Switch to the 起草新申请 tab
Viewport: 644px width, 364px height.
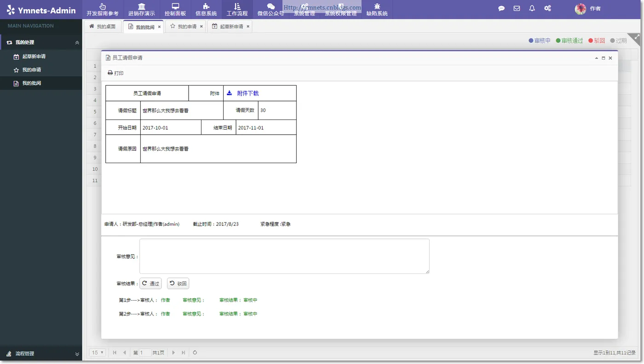[x=228, y=27]
